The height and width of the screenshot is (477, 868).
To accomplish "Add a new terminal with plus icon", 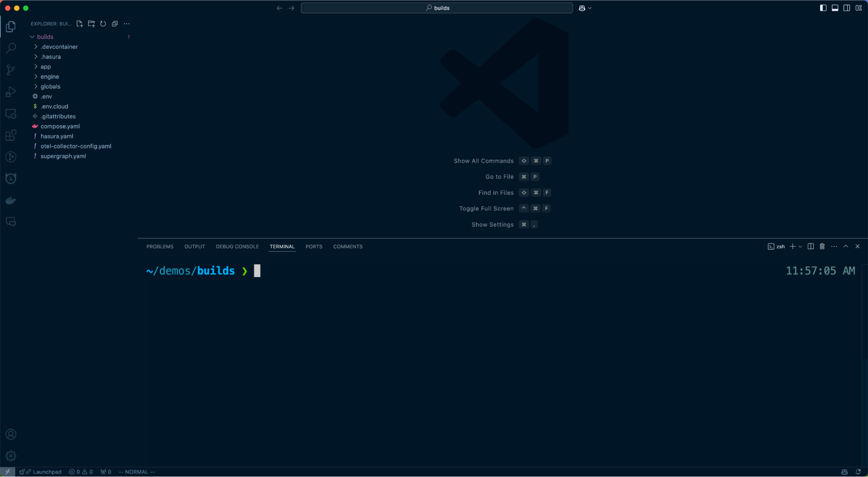I will (x=792, y=247).
